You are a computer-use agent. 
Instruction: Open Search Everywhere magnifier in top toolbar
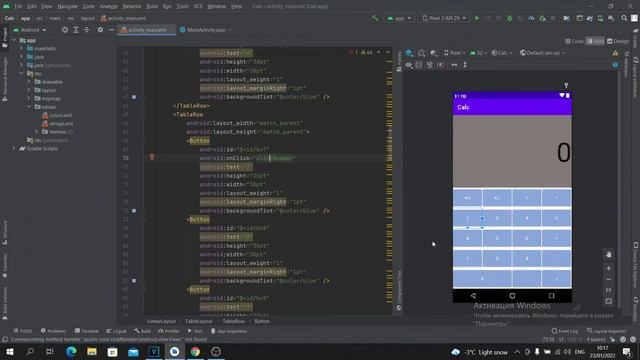coord(624,18)
